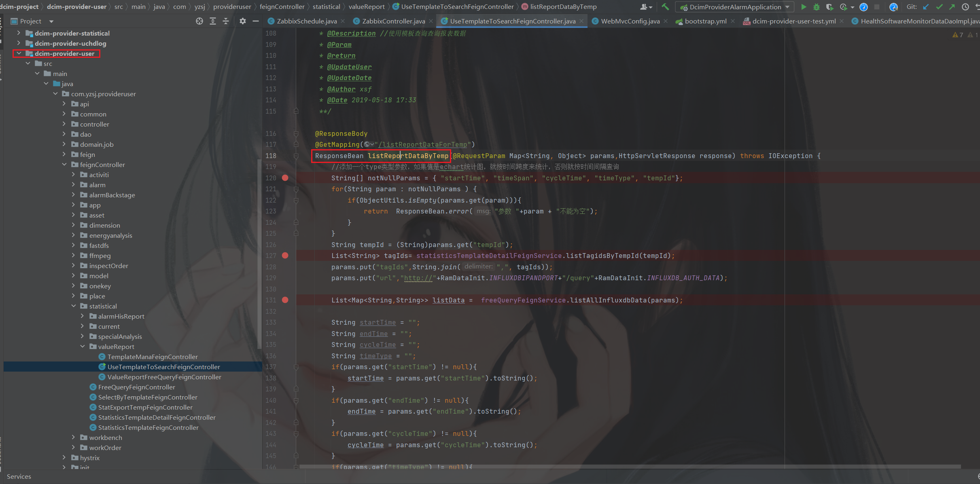Expand the dcim-provider-statistical module
The width and height of the screenshot is (980, 484).
[x=19, y=33]
